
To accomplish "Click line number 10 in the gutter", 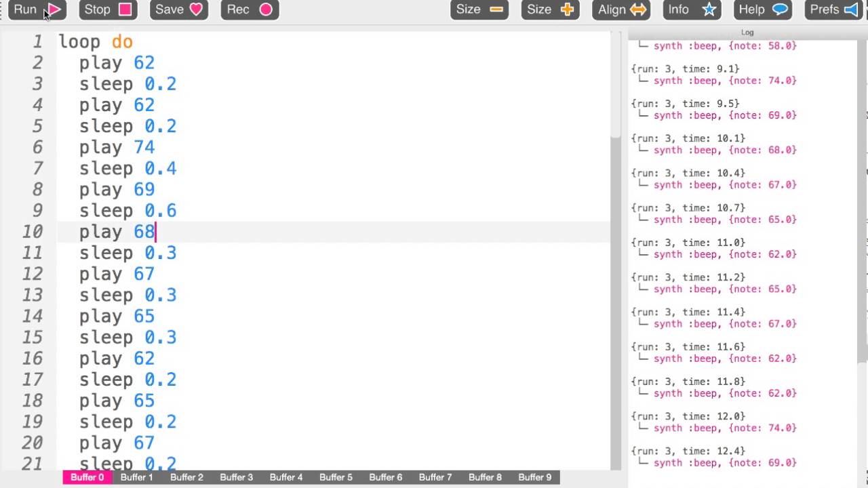I will [33, 232].
